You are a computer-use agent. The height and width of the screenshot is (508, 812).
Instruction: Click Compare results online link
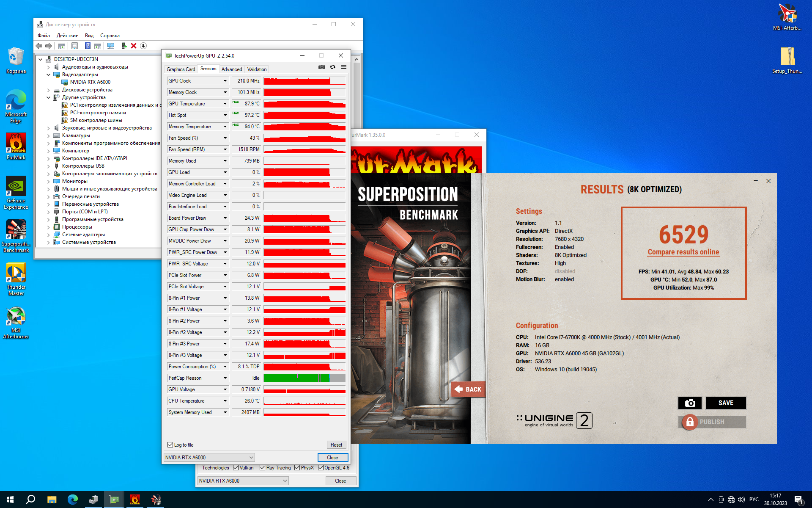[x=683, y=252]
